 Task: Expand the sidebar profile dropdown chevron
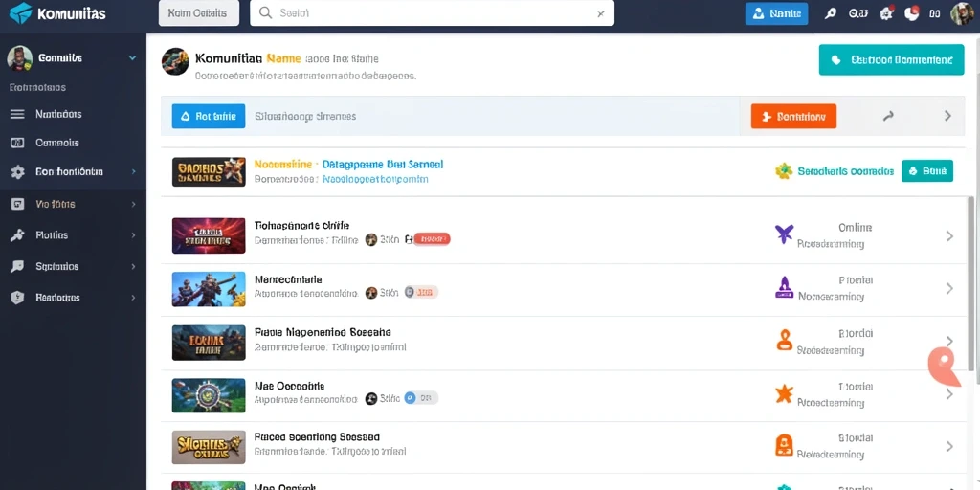tap(132, 58)
